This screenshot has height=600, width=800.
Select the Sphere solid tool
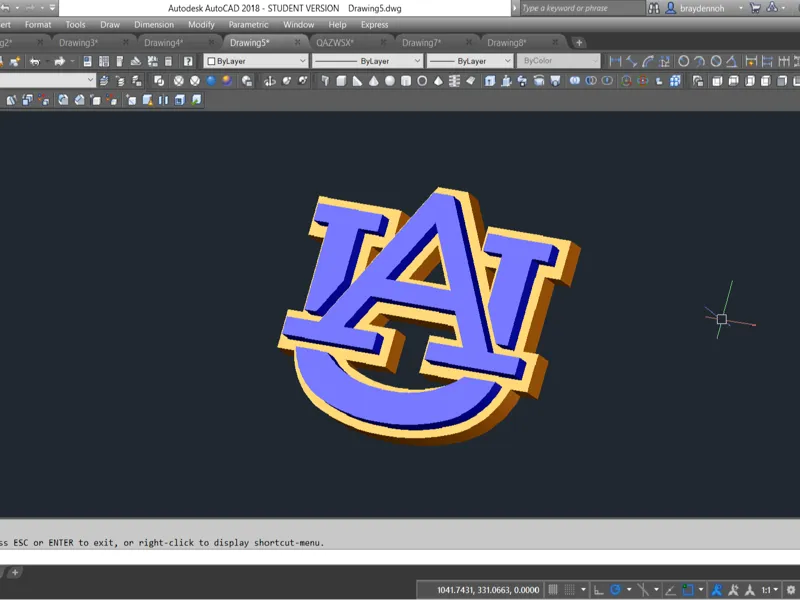click(x=390, y=81)
